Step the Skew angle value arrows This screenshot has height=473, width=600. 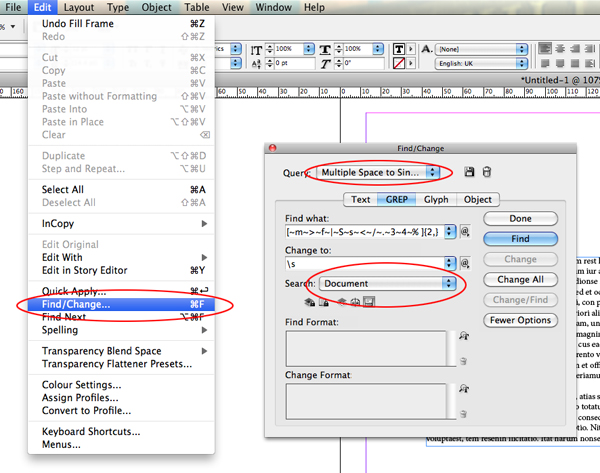click(x=339, y=63)
